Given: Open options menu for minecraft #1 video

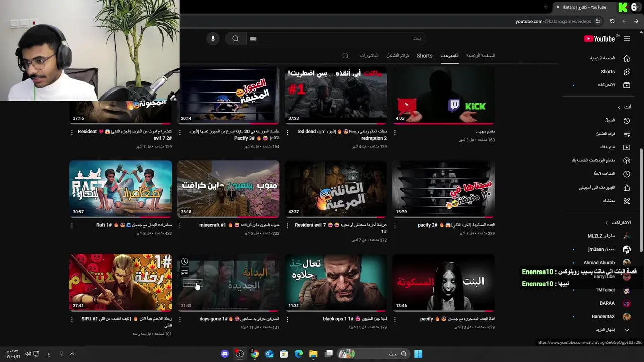Looking at the screenshot, I should click(x=180, y=226).
